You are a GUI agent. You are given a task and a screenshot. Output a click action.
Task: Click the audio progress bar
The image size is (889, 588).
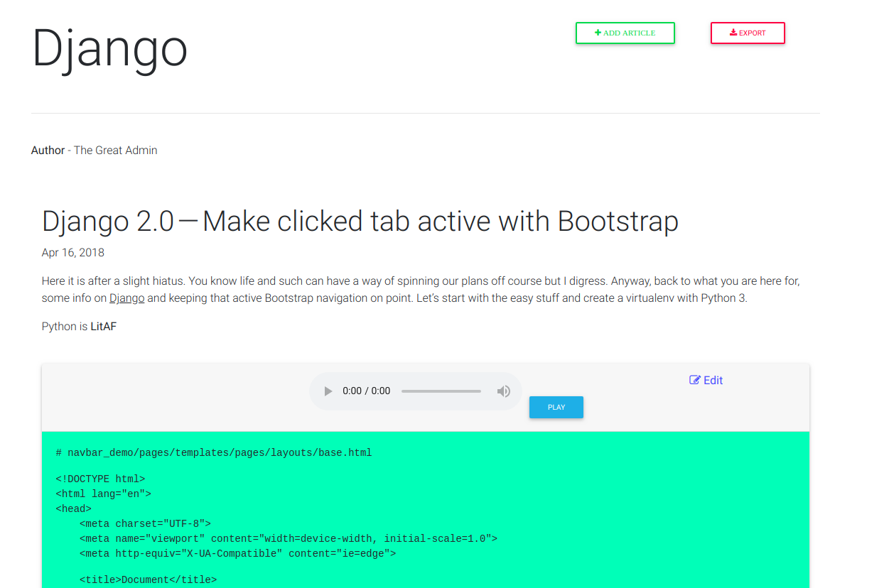point(441,391)
